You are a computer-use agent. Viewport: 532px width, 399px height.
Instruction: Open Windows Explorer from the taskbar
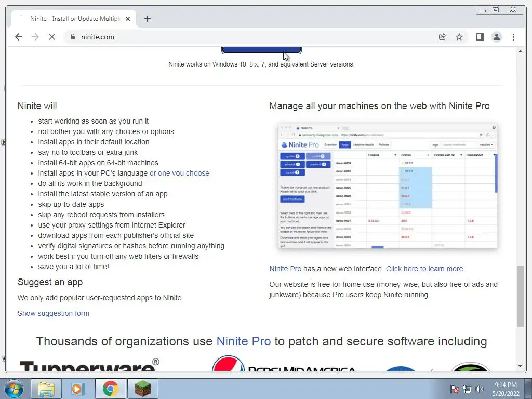click(x=46, y=389)
